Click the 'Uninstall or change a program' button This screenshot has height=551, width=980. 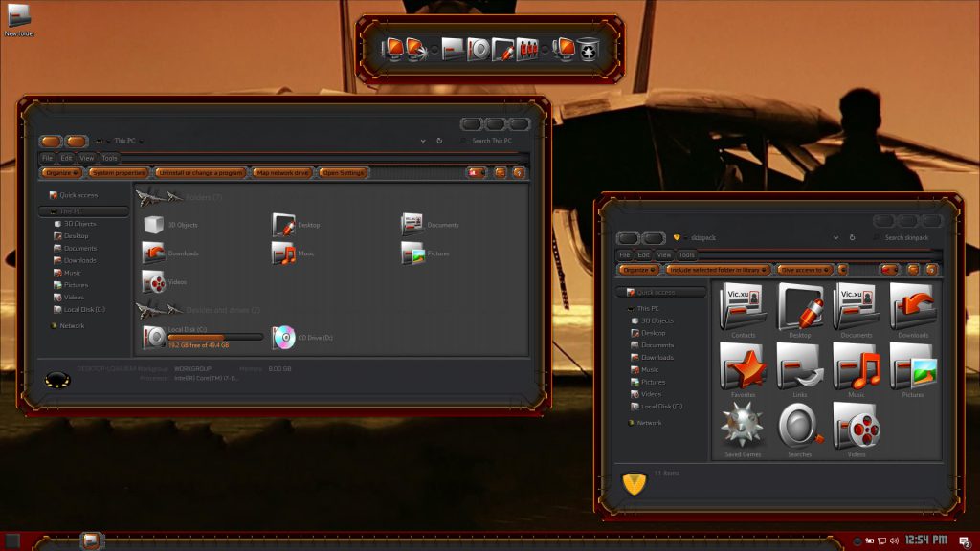point(200,173)
